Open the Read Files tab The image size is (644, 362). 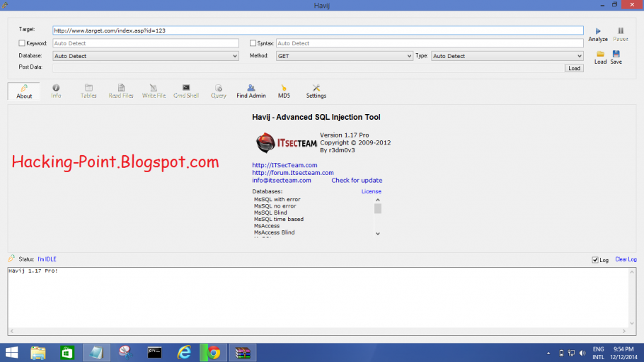coord(121,91)
